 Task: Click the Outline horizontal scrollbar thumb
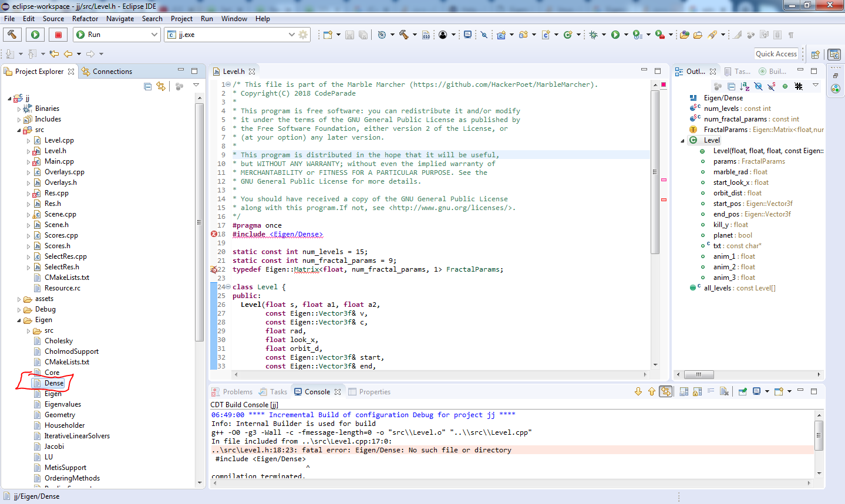point(699,374)
